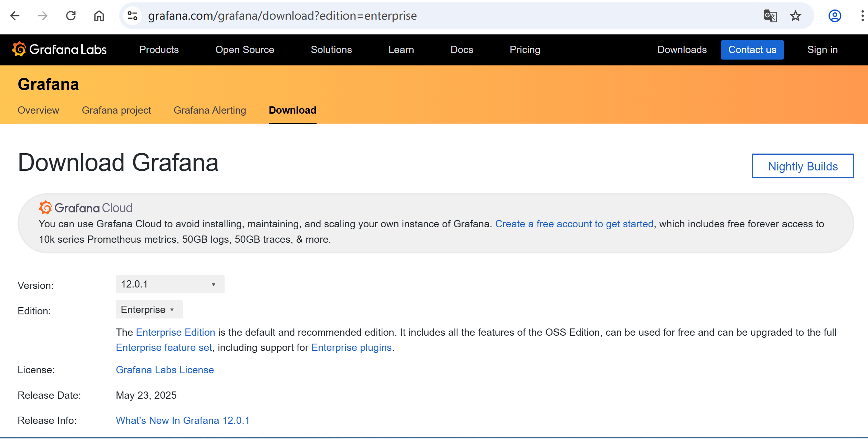Open the Docs menu item
Image resolution: width=868 pixels, height=439 pixels.
click(462, 50)
